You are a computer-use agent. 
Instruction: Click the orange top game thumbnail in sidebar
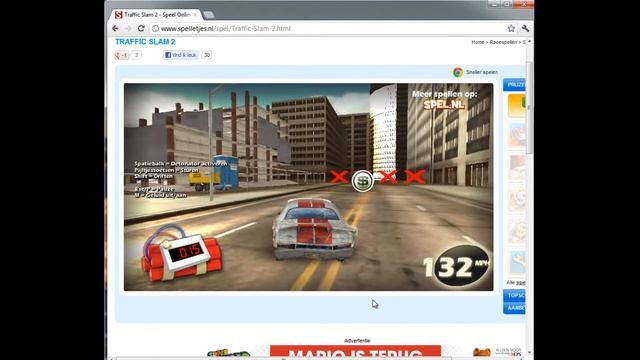[517, 105]
